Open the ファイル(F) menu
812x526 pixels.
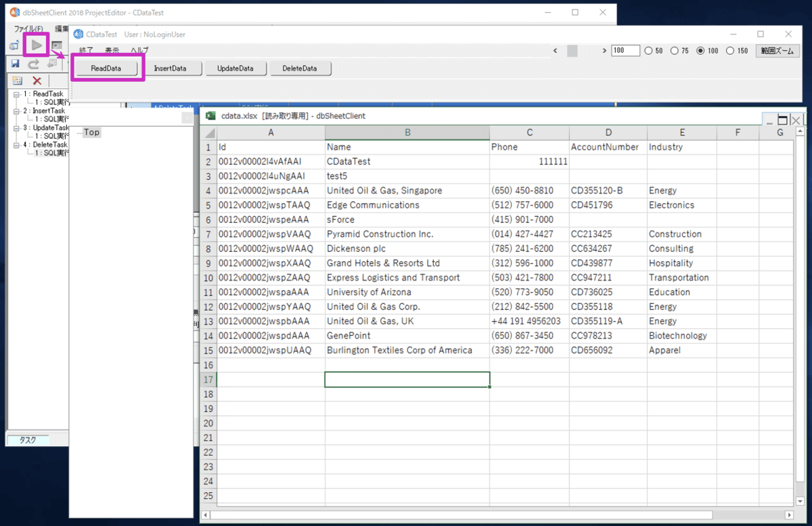[28, 29]
